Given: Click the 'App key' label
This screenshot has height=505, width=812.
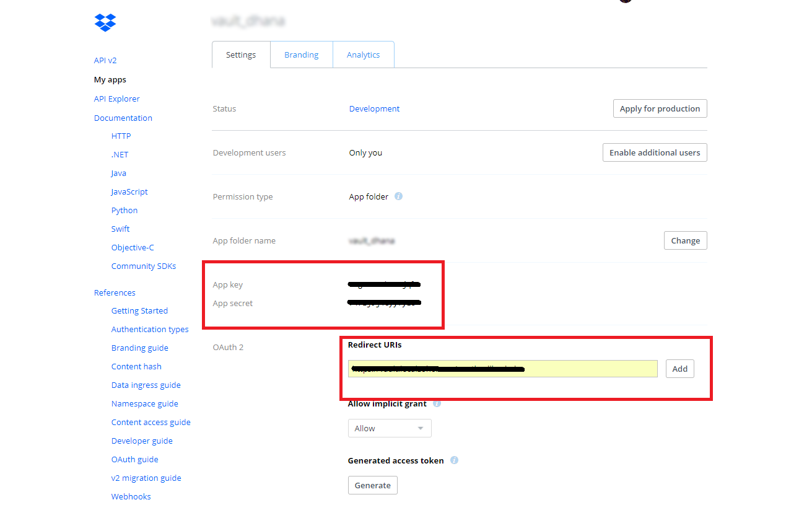Looking at the screenshot, I should (228, 284).
